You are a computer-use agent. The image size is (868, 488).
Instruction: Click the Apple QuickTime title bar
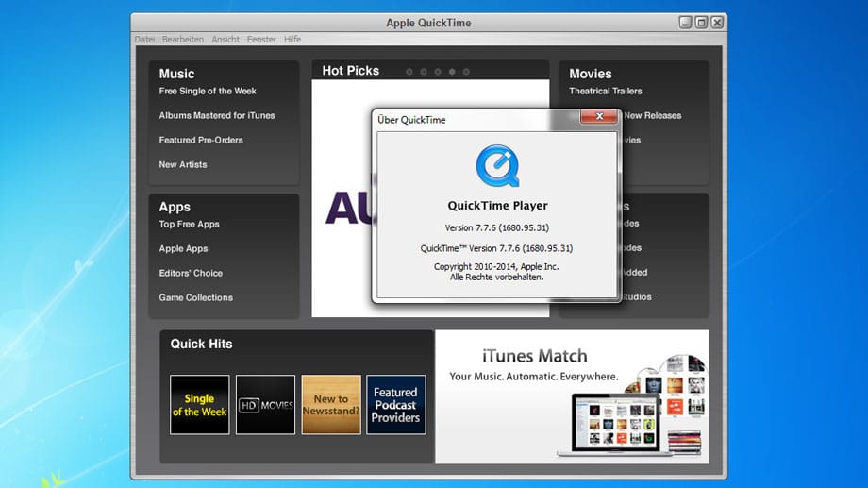(x=428, y=23)
